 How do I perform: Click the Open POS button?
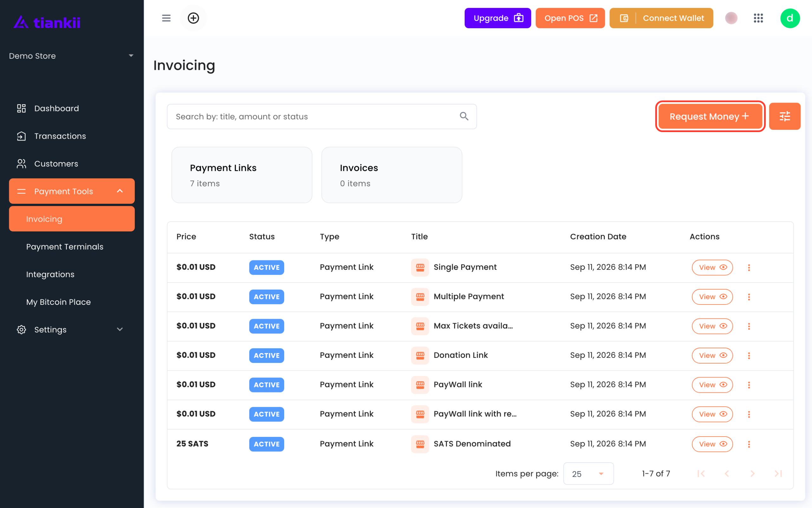[x=570, y=18]
